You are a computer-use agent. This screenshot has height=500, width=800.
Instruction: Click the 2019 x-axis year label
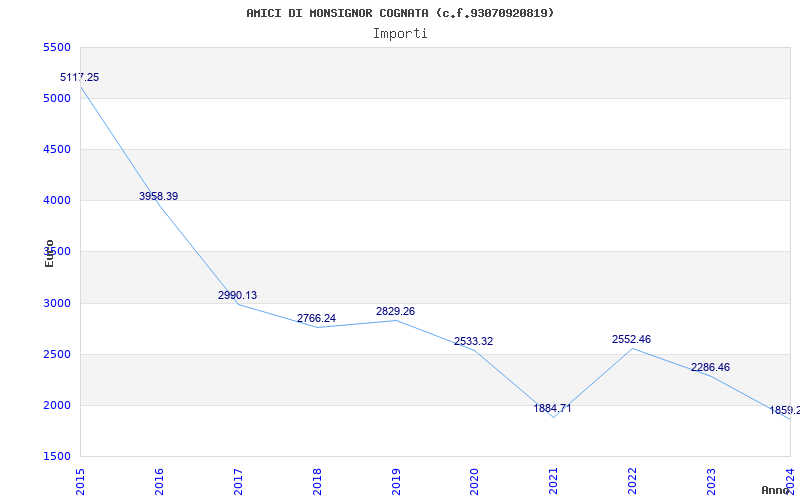396,482
